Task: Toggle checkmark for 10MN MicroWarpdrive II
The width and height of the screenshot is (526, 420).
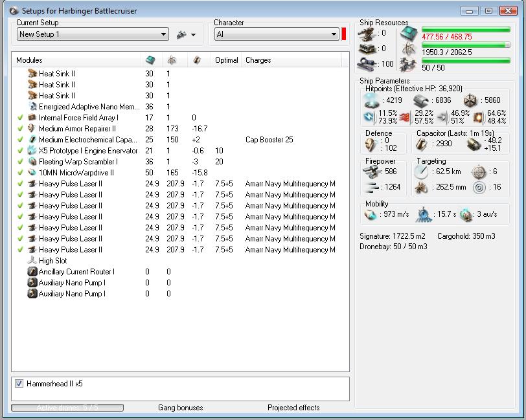Action: point(21,173)
